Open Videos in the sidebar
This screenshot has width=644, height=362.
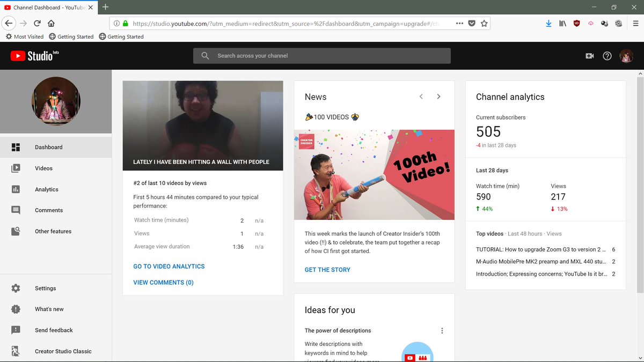coord(56,168)
